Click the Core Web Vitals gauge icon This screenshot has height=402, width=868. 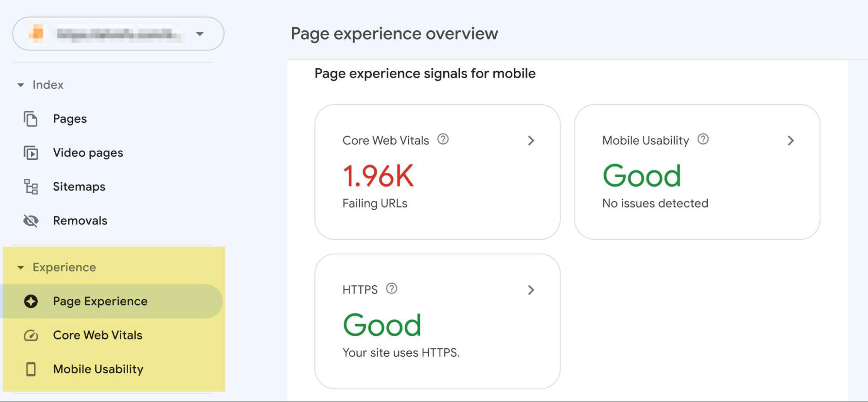(x=30, y=335)
